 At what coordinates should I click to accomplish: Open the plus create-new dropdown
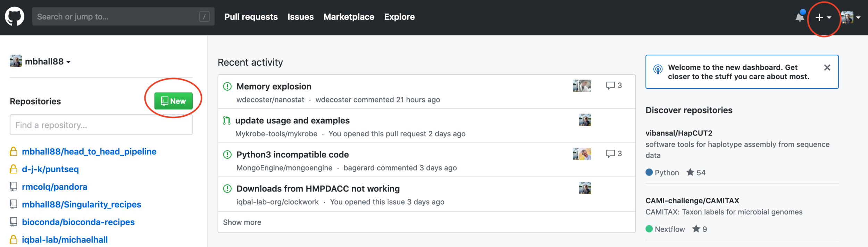(823, 17)
